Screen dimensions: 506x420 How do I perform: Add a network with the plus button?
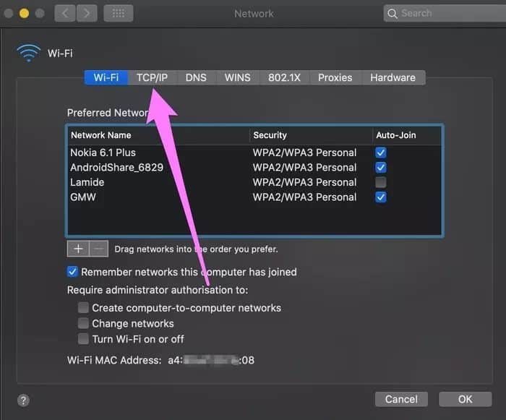point(78,249)
